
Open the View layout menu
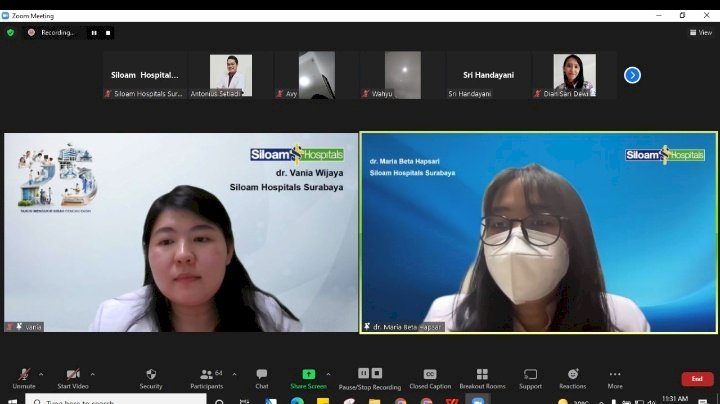click(701, 33)
